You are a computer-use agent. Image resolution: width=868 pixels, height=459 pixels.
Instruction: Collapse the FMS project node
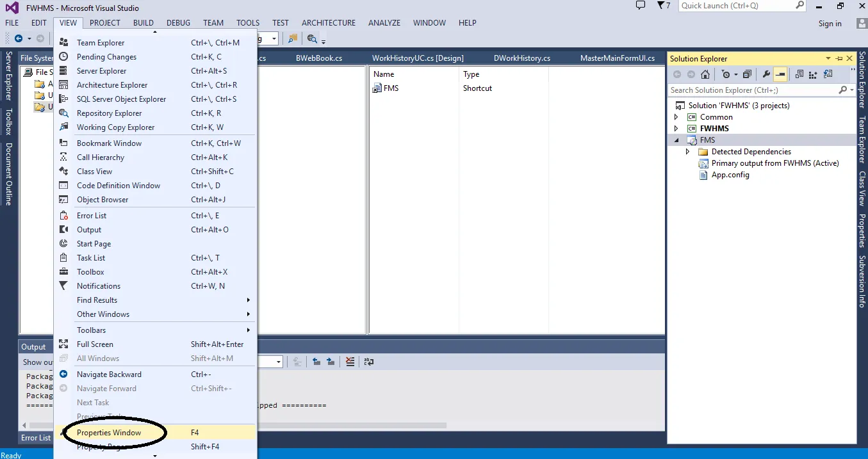point(676,140)
